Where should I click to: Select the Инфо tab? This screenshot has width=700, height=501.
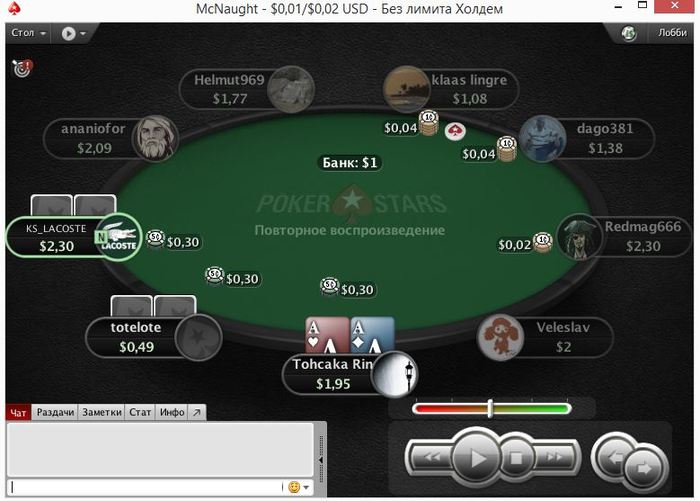point(172,412)
